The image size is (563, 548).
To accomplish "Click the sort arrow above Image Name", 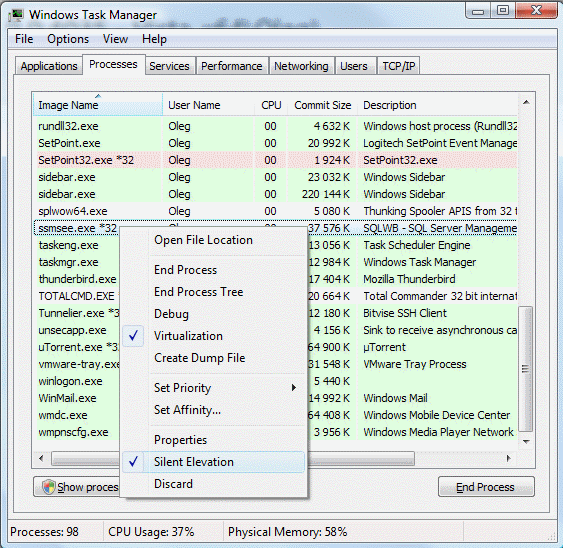I will click(x=98, y=96).
